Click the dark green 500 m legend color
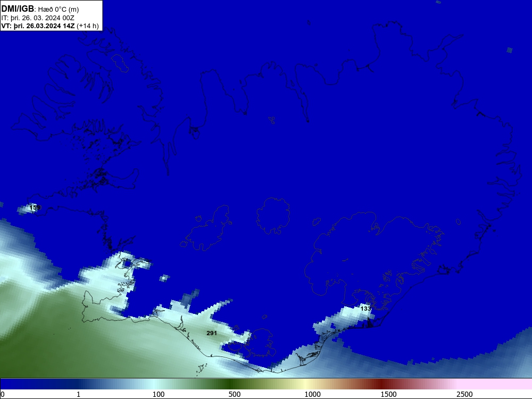 coord(231,384)
